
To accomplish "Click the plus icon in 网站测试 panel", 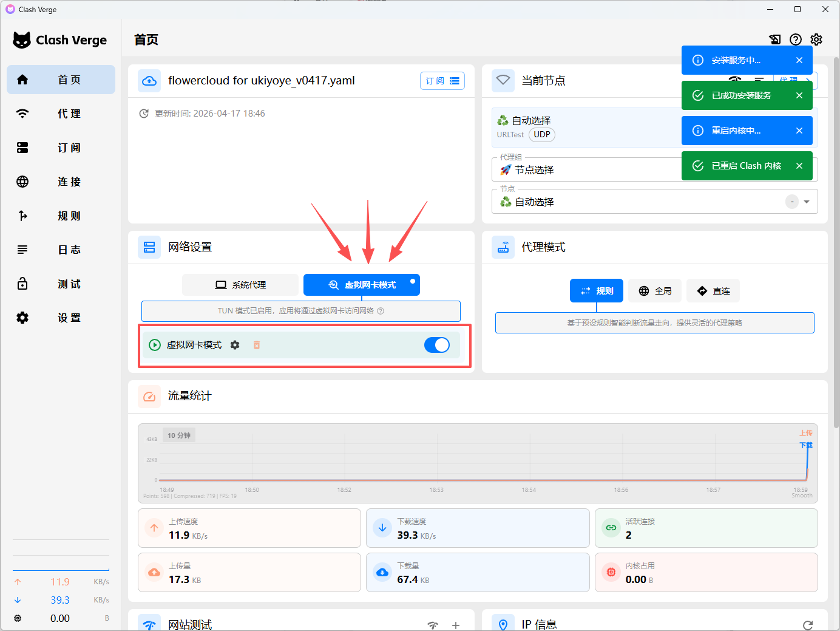I will point(456,625).
